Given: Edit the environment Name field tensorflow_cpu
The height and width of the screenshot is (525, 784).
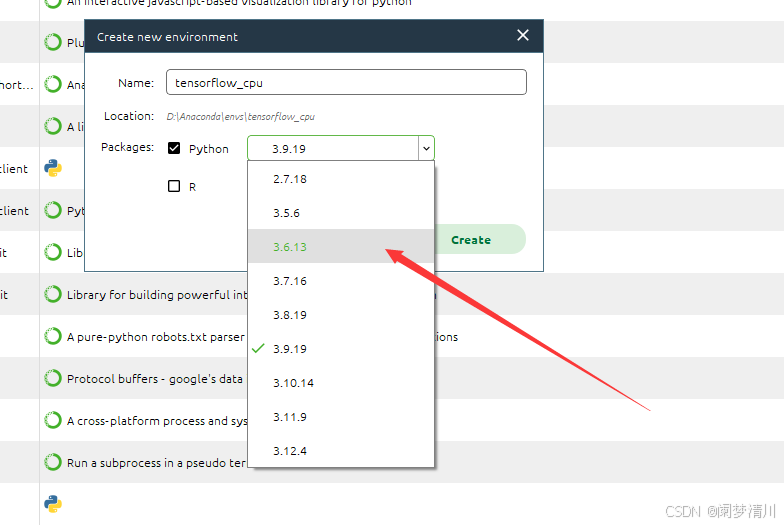Looking at the screenshot, I should (x=346, y=82).
